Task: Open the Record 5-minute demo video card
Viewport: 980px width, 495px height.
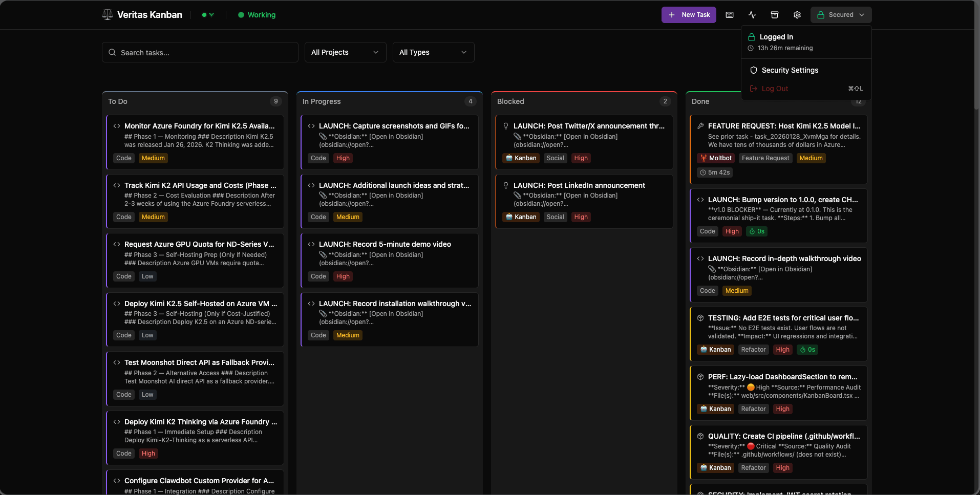Action: [389, 260]
